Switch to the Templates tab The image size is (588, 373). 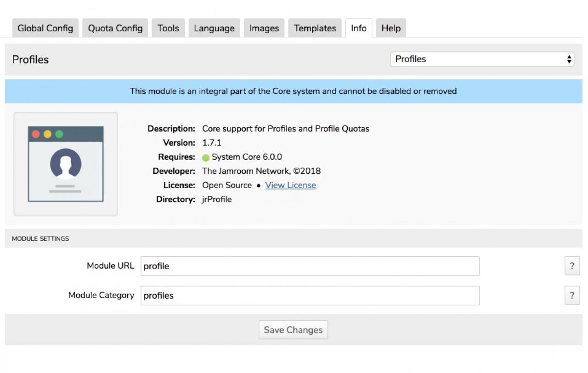315,28
